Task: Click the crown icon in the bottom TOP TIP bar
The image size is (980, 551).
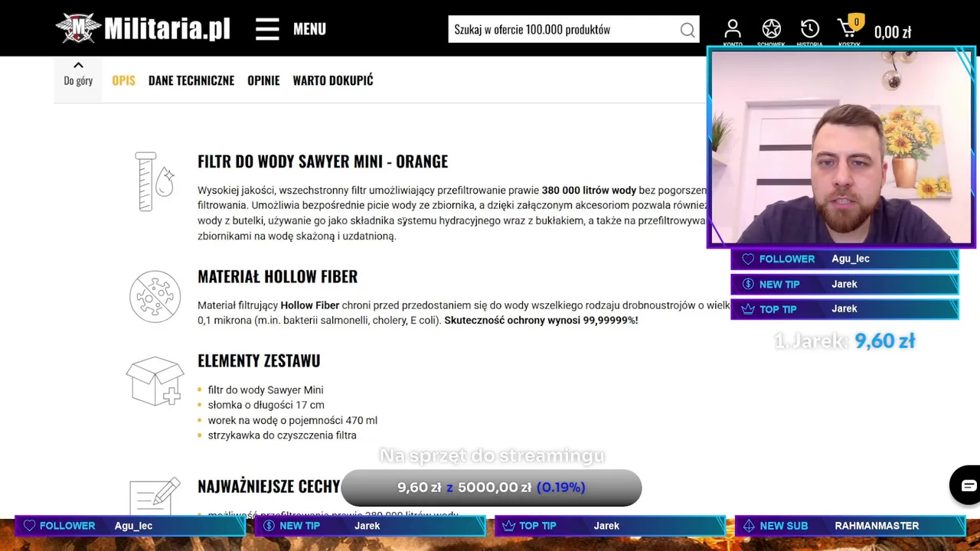Action: click(x=508, y=526)
